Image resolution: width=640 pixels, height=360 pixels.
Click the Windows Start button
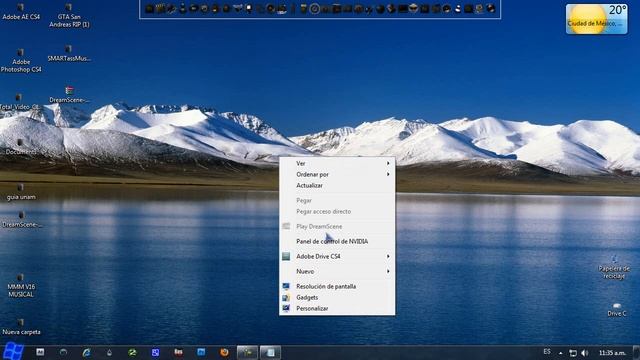tap(13, 351)
